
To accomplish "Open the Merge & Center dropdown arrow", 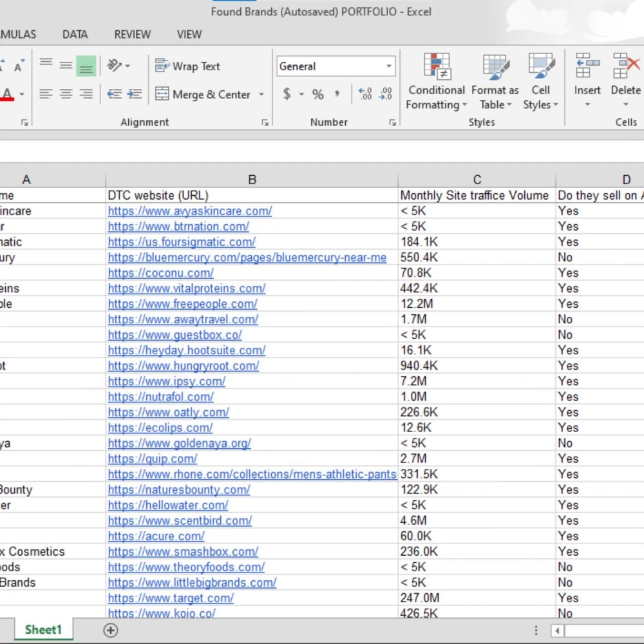I will tap(261, 94).
